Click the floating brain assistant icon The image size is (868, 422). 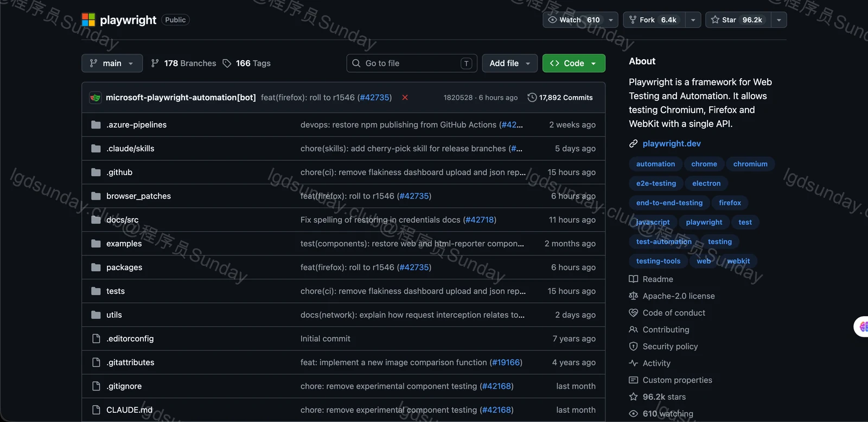coord(863,327)
